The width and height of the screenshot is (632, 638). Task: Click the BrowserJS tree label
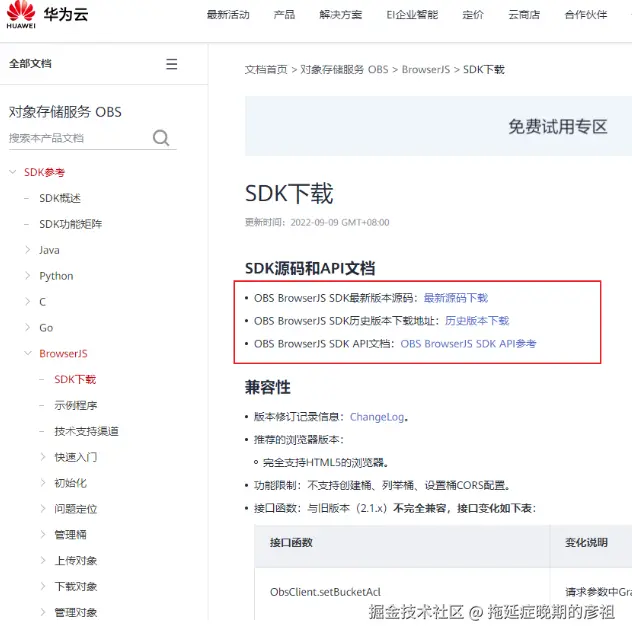coord(63,354)
